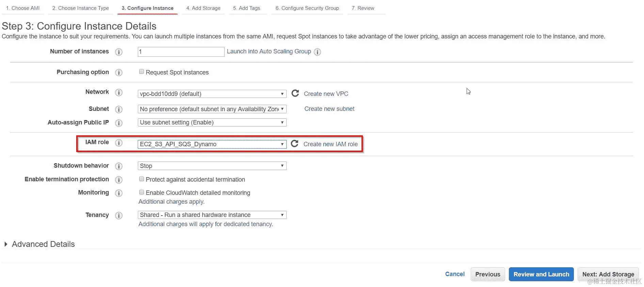The width and height of the screenshot is (644, 287).
Task: Click info icon beside Purchasing option
Action: (118, 73)
